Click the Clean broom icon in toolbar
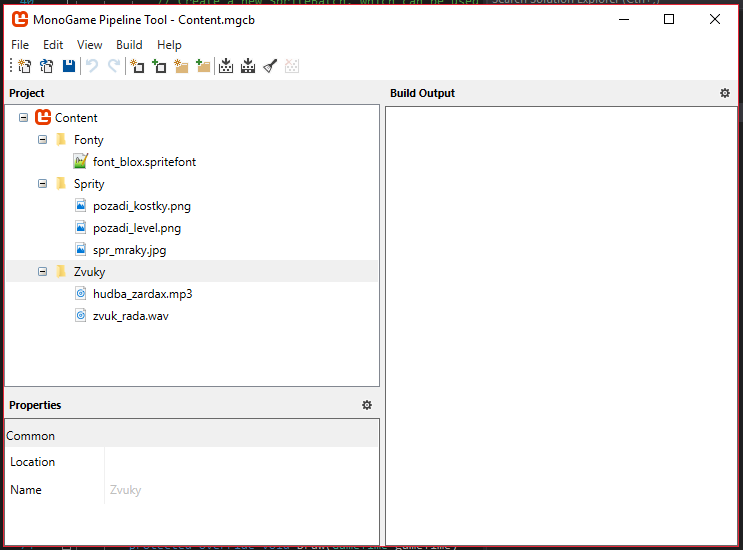 tap(270, 67)
